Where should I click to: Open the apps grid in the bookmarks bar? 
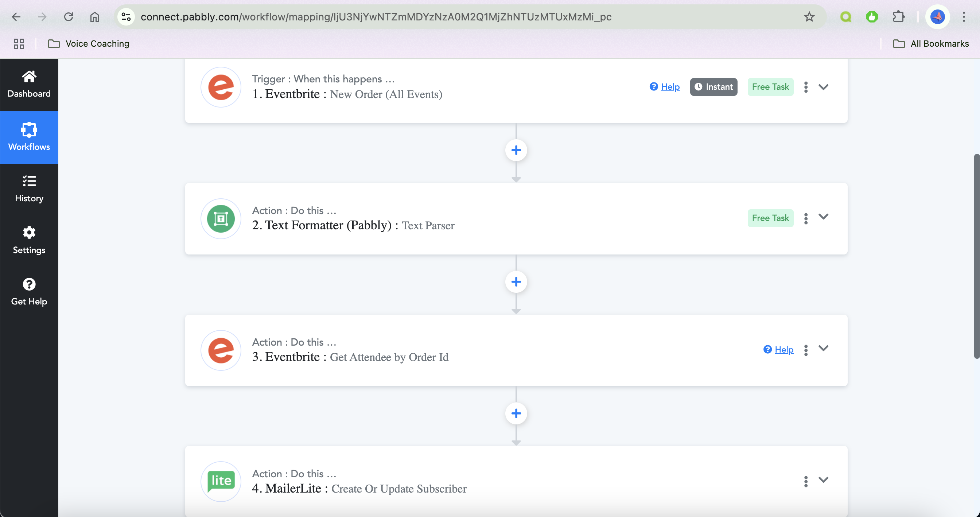pyautogui.click(x=19, y=44)
